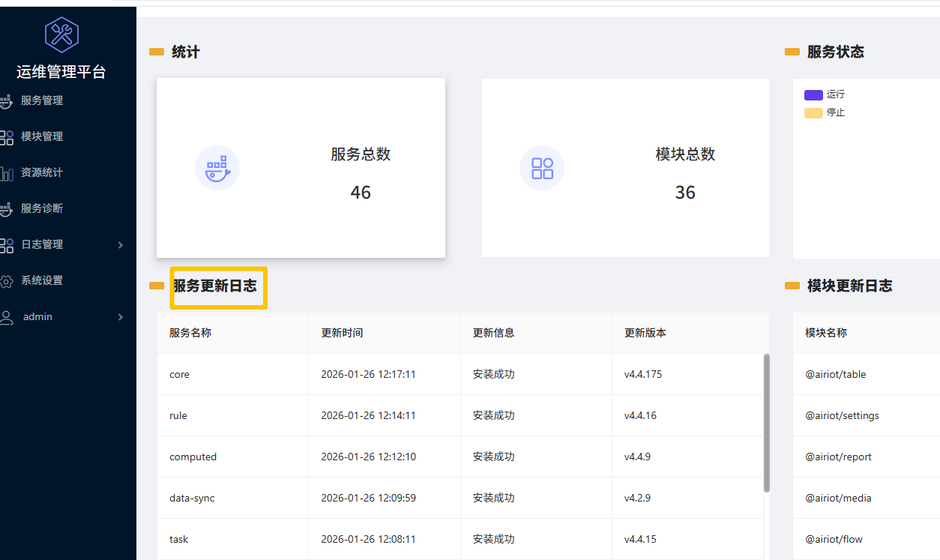Click the admin user avatar icon

[x=7, y=317]
